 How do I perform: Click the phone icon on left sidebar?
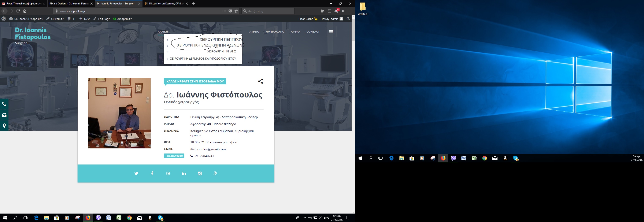(4, 104)
